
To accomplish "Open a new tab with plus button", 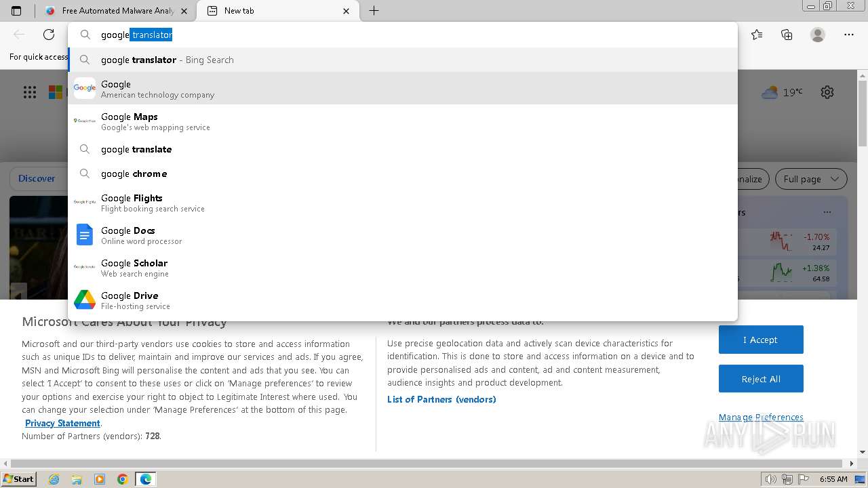I will click(x=374, y=11).
